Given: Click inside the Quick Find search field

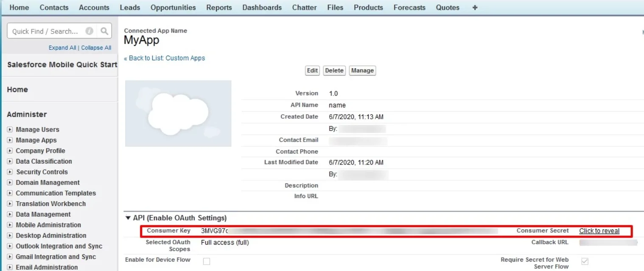Looking at the screenshot, I should coord(47,31).
